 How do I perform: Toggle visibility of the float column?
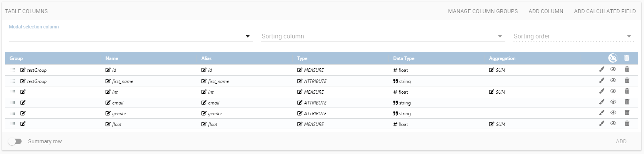613,123
